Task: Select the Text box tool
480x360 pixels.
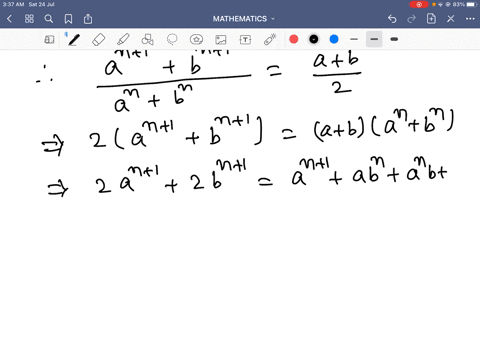Action: (x=245, y=40)
